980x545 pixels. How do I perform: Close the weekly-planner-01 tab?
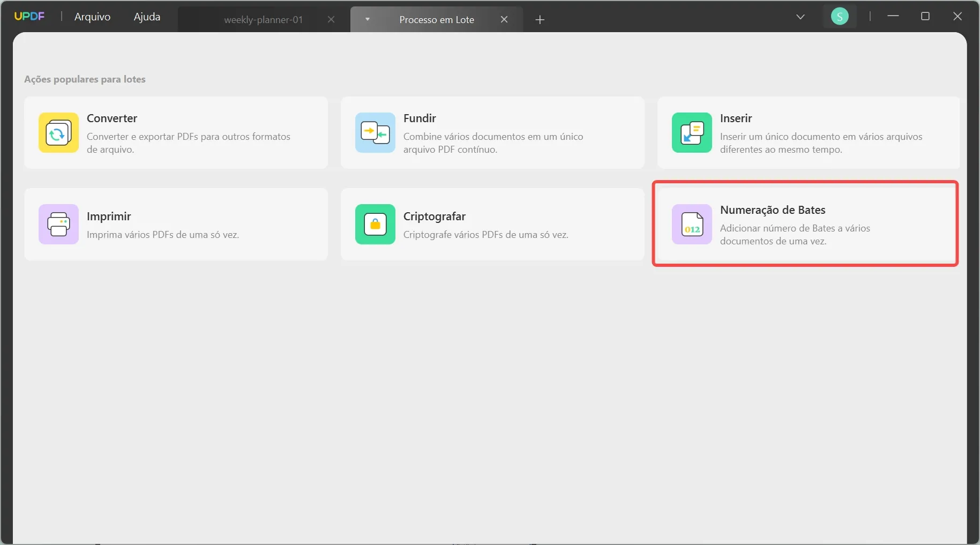tap(331, 20)
